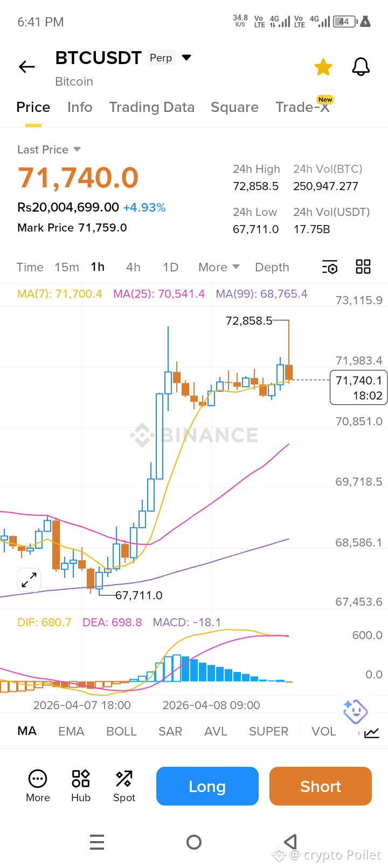Enable the SUPER indicator
This screenshot has width=388, height=868.
coord(268,731)
